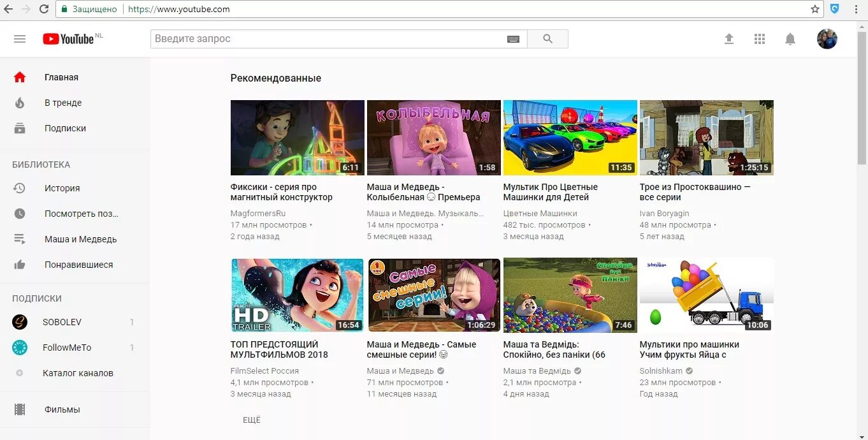Click the ЕЩЁ show more button
The height and width of the screenshot is (440, 868).
[x=252, y=420]
